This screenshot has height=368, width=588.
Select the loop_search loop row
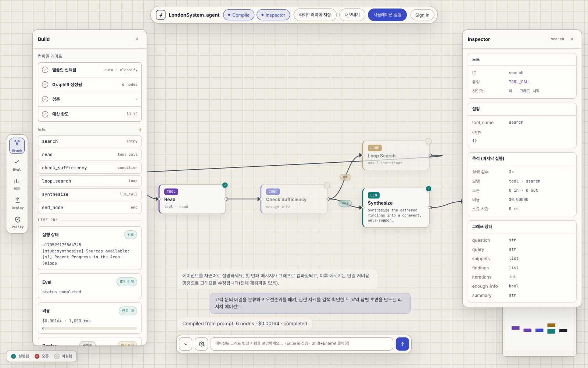[90, 181]
